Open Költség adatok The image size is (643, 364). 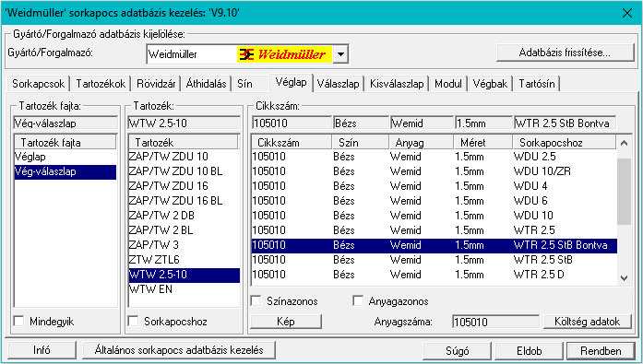(x=588, y=322)
